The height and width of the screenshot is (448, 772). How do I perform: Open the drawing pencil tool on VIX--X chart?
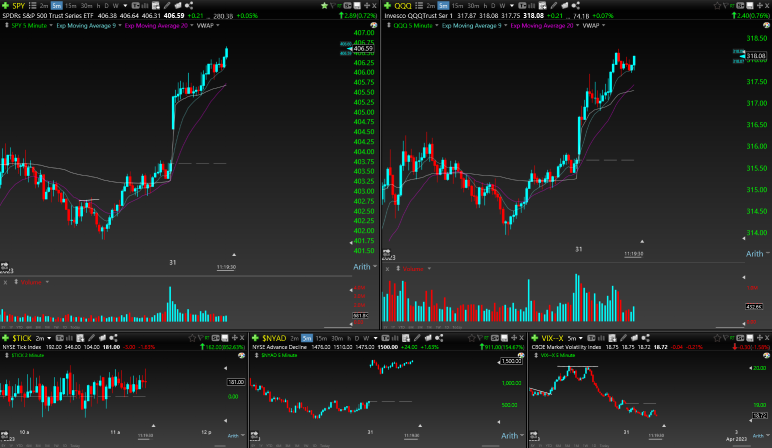coord(623,338)
